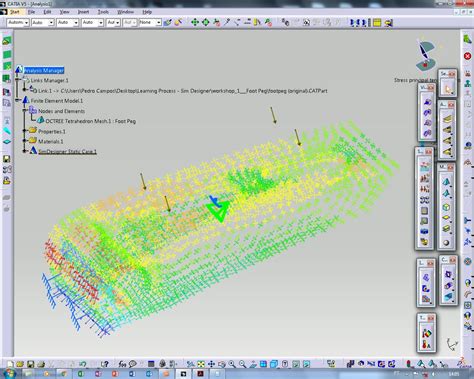Click the Zoom Out magnifier icon

pos(242,364)
